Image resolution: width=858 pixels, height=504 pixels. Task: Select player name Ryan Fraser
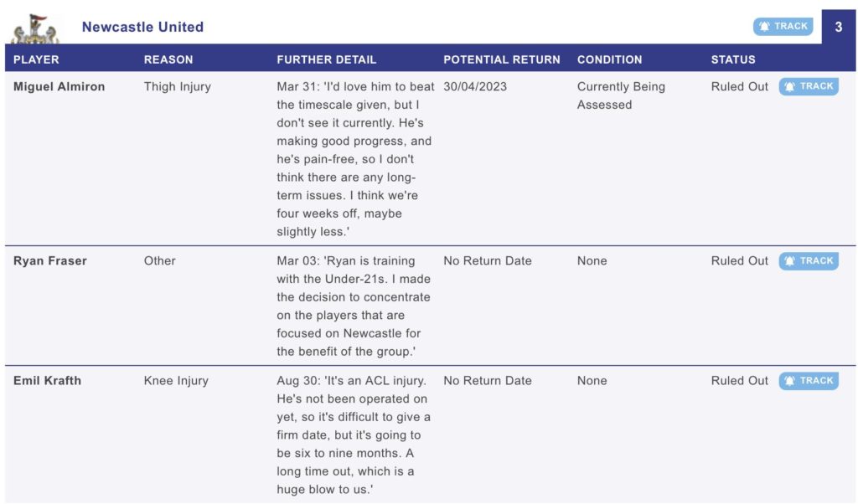(x=50, y=260)
